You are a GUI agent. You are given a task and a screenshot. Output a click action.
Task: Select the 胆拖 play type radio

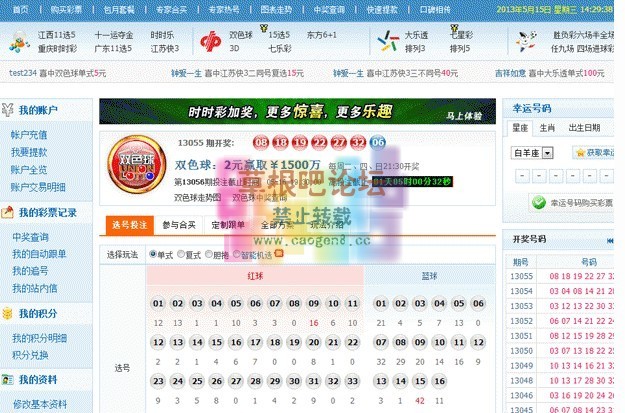point(209,254)
